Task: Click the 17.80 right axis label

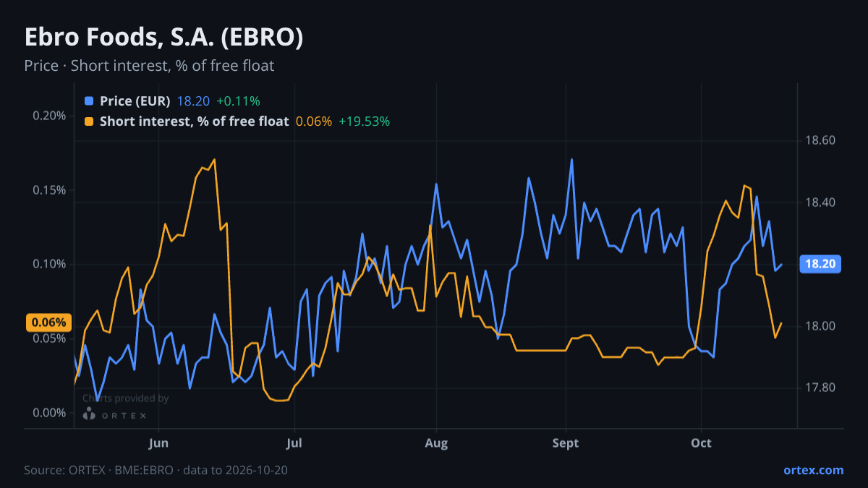Action: (820, 388)
